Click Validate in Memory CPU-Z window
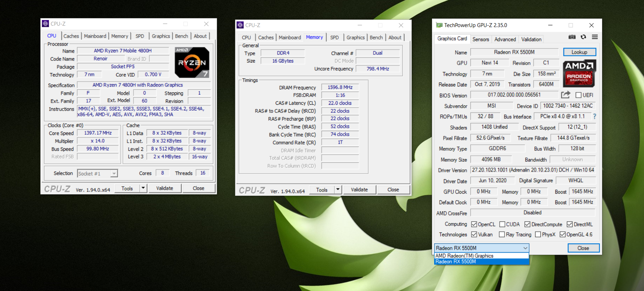This screenshot has width=644, height=291. click(x=359, y=190)
